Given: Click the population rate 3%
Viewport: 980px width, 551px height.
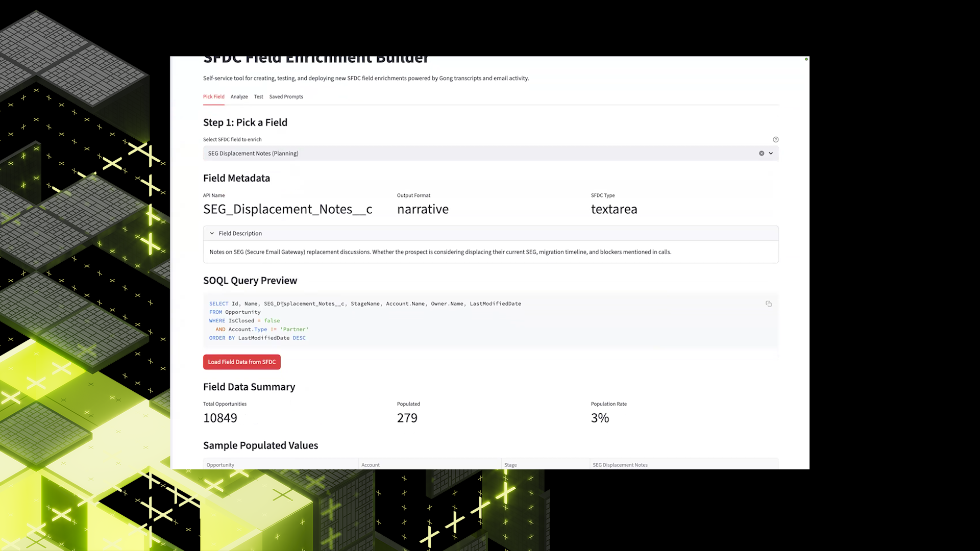Looking at the screenshot, I should point(600,418).
